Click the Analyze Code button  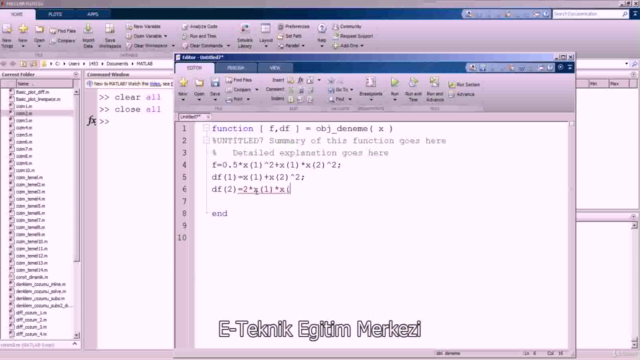pos(200,27)
